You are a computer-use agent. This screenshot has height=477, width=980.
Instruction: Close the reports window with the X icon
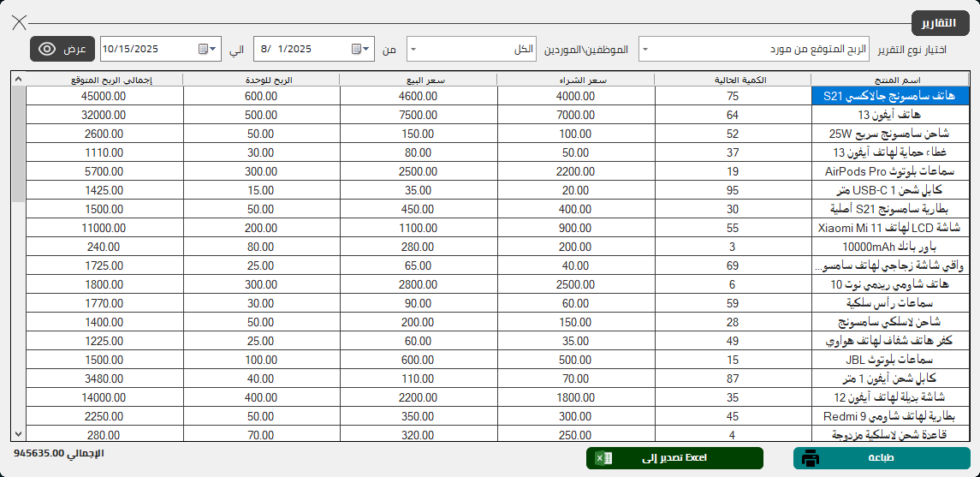coord(19,22)
